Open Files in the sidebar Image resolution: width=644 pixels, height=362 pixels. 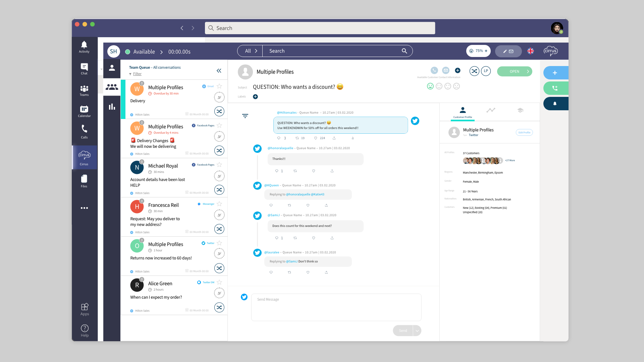coord(84,181)
